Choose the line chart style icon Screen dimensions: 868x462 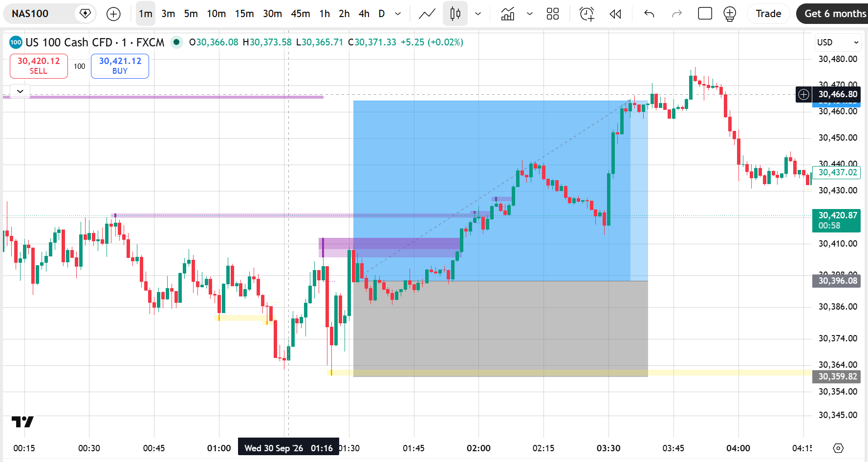427,14
